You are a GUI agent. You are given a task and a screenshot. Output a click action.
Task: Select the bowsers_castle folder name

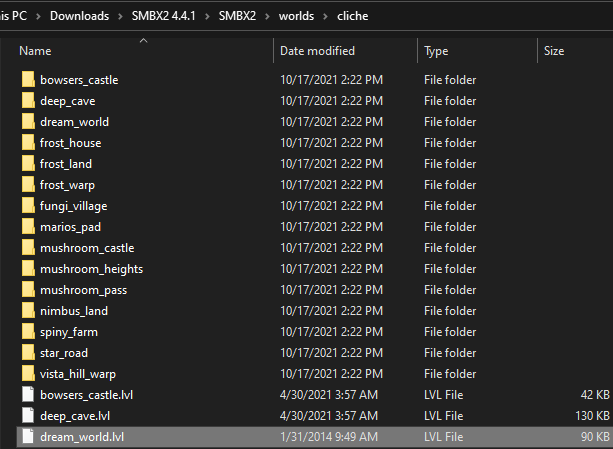click(x=79, y=80)
